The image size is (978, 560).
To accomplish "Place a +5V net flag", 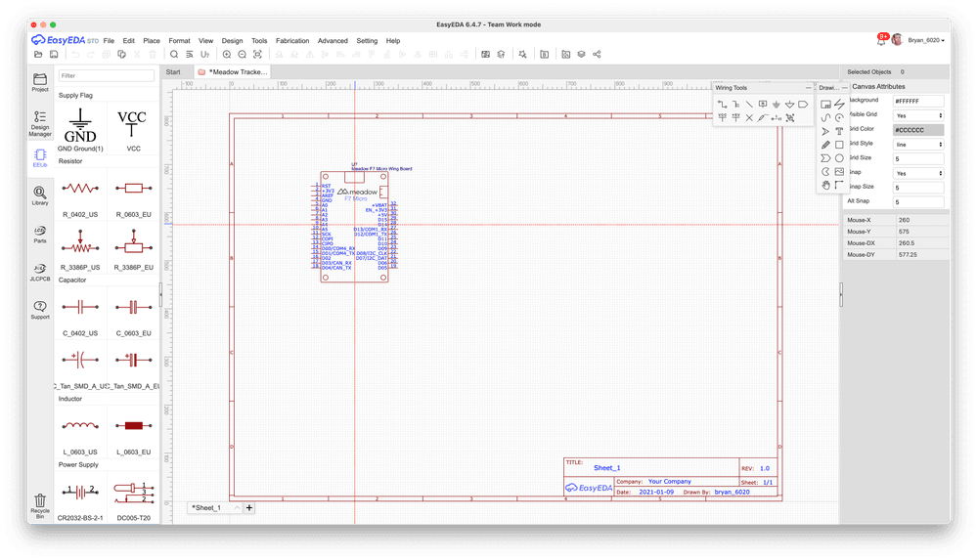I will point(735,117).
